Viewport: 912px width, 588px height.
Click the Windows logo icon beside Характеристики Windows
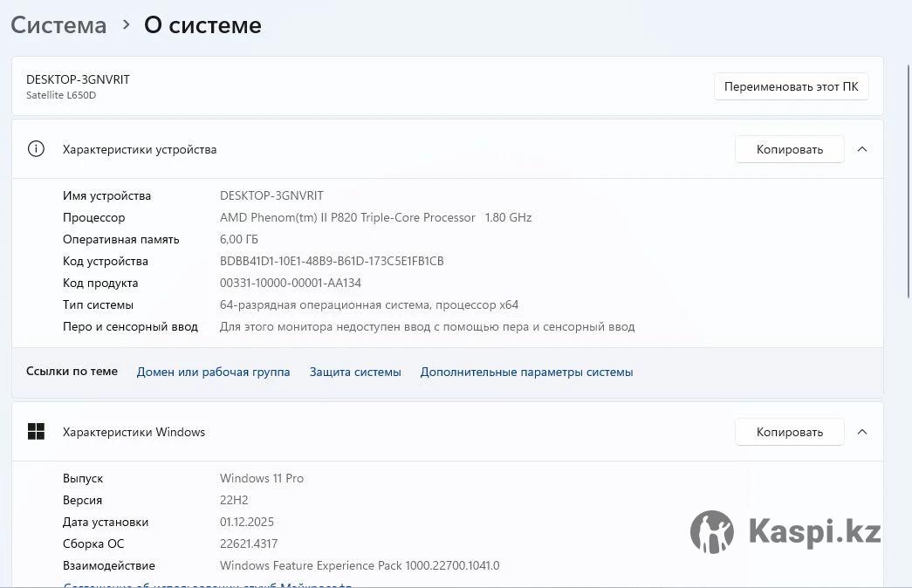pyautogui.click(x=36, y=432)
